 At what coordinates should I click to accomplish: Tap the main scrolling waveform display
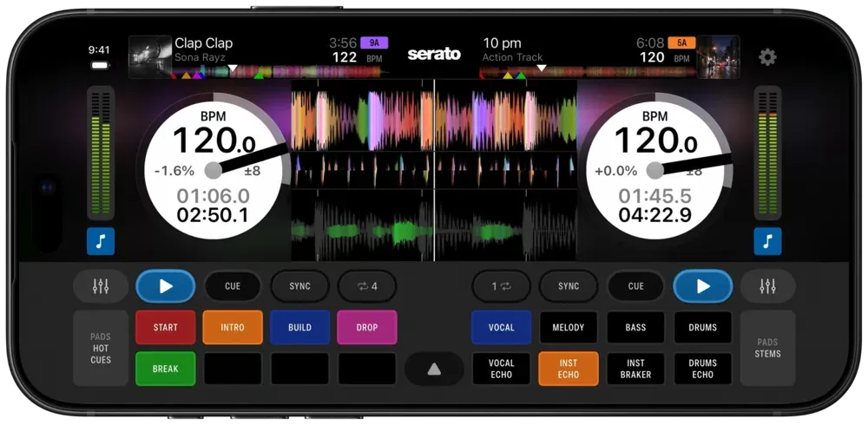click(434, 170)
